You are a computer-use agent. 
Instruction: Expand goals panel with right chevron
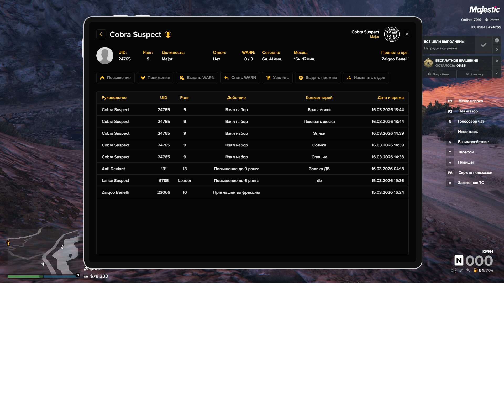pyautogui.click(x=497, y=49)
